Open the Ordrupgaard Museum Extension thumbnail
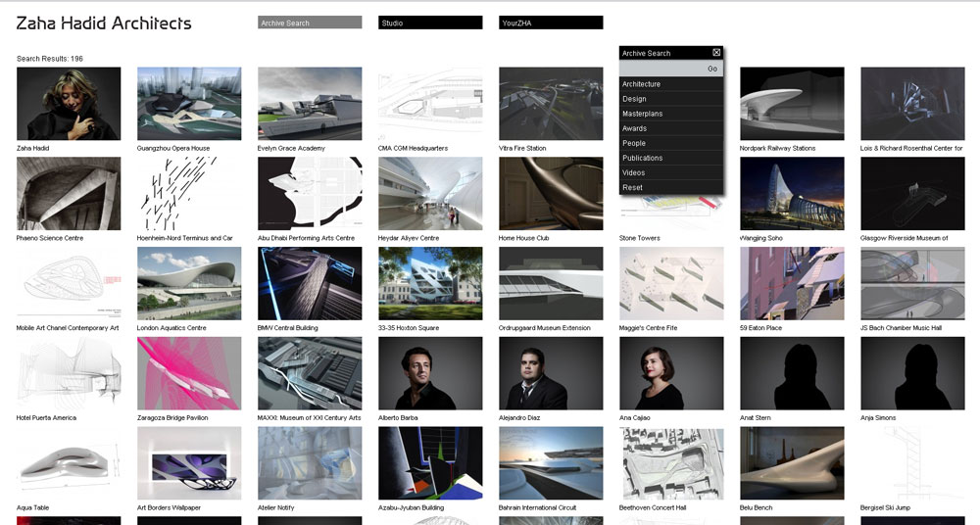Screen dimensions: 980x525 point(551,284)
